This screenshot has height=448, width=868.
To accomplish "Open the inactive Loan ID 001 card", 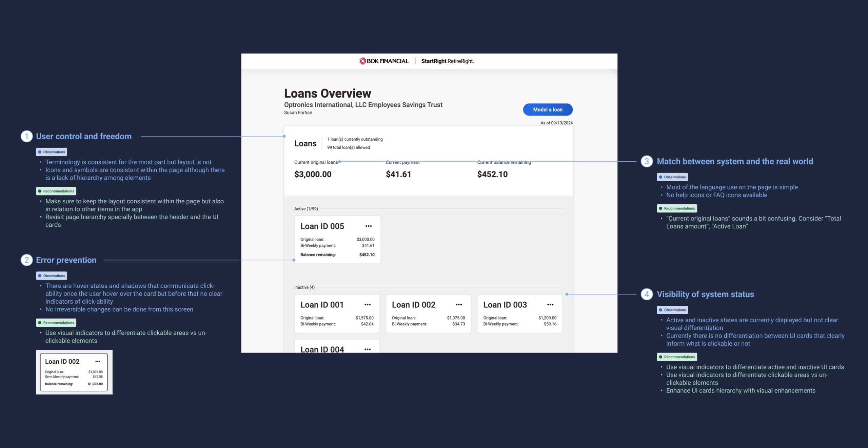I will pyautogui.click(x=337, y=319).
